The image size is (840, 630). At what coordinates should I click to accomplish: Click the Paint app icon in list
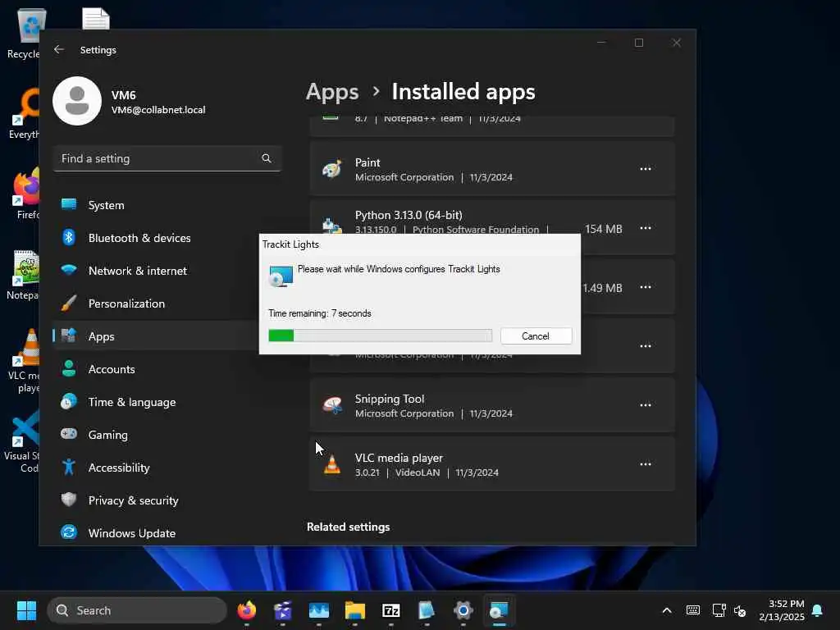click(x=332, y=169)
